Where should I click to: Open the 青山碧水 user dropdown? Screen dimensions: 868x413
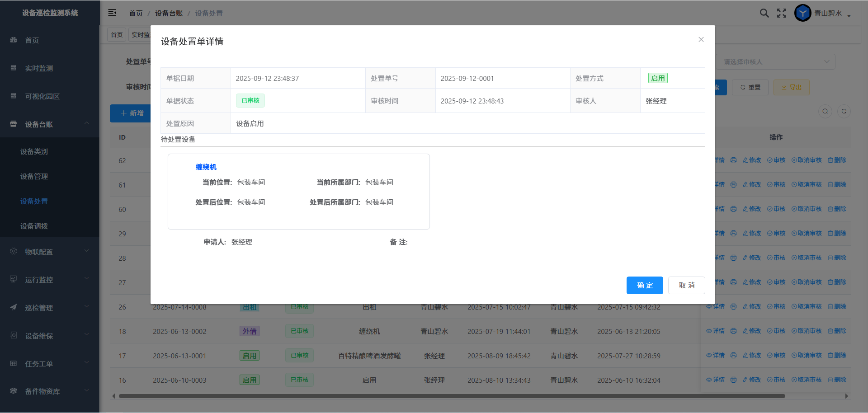click(832, 14)
